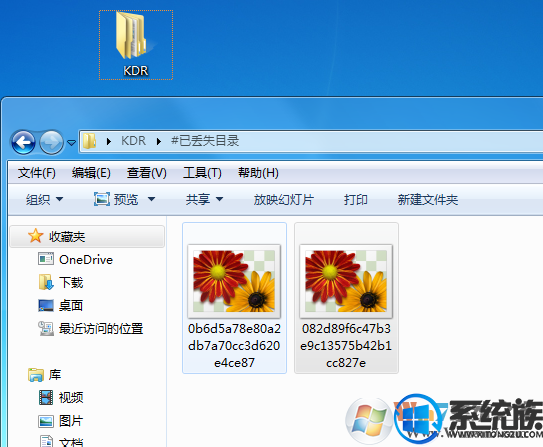Viewport: 543px width, 447px height.
Task: Click 新建文件夹 button
Action: 428,199
